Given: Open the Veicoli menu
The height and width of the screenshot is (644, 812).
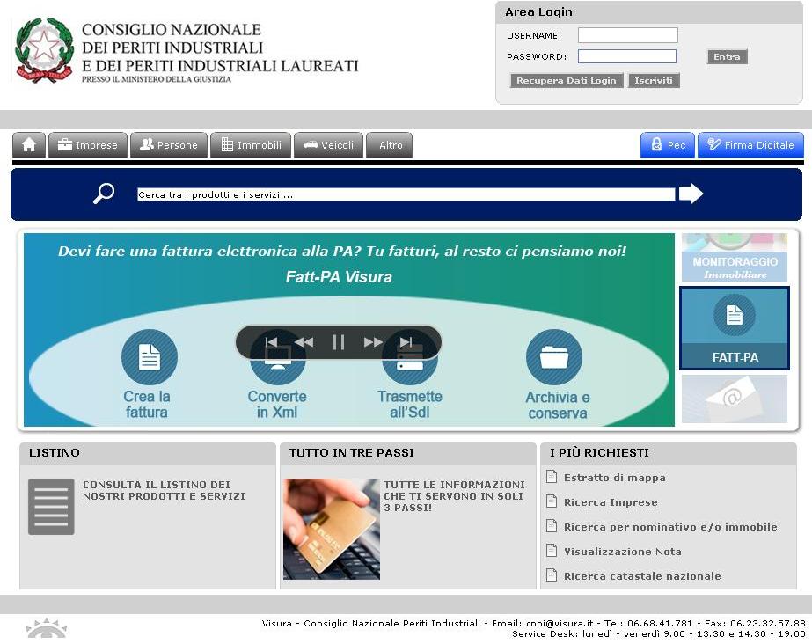Looking at the screenshot, I should [328, 145].
